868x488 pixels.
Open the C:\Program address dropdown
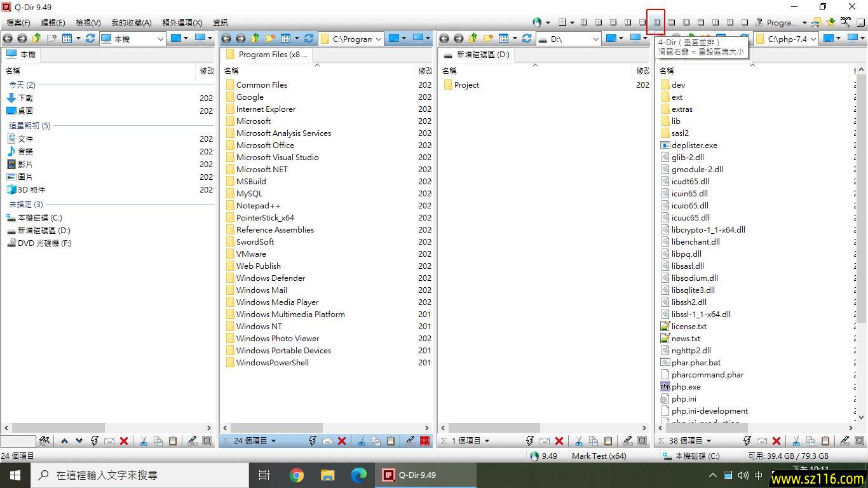click(x=378, y=39)
